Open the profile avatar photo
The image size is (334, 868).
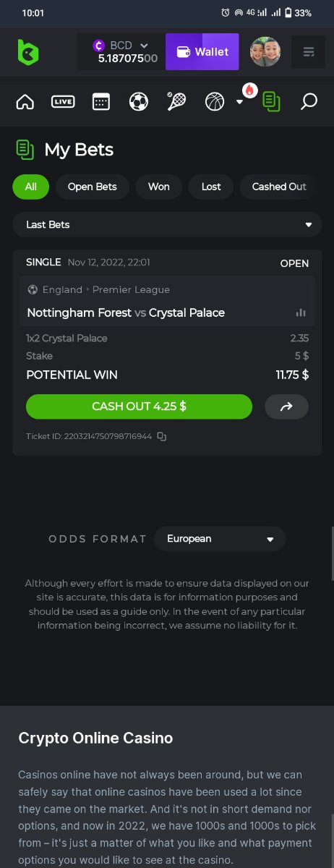(x=265, y=52)
